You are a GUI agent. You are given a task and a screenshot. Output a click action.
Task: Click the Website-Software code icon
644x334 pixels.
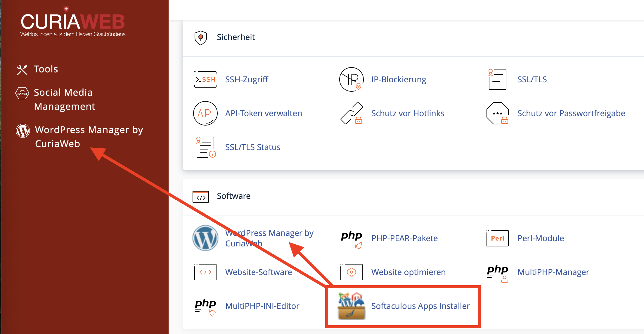[205, 272]
